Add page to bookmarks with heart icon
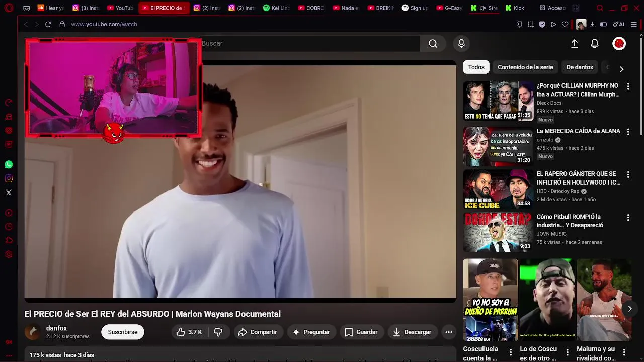644x362 pixels. point(565,24)
